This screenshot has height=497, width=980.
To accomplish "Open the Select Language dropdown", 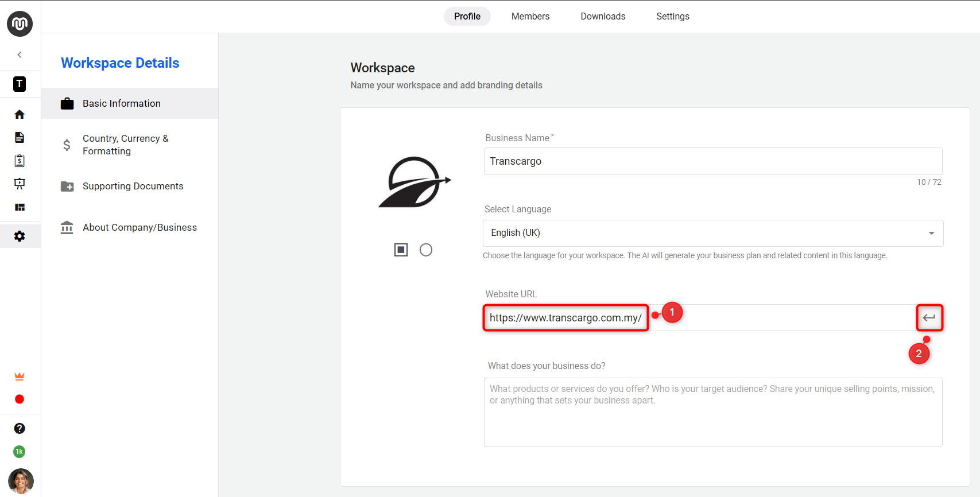I will click(713, 233).
